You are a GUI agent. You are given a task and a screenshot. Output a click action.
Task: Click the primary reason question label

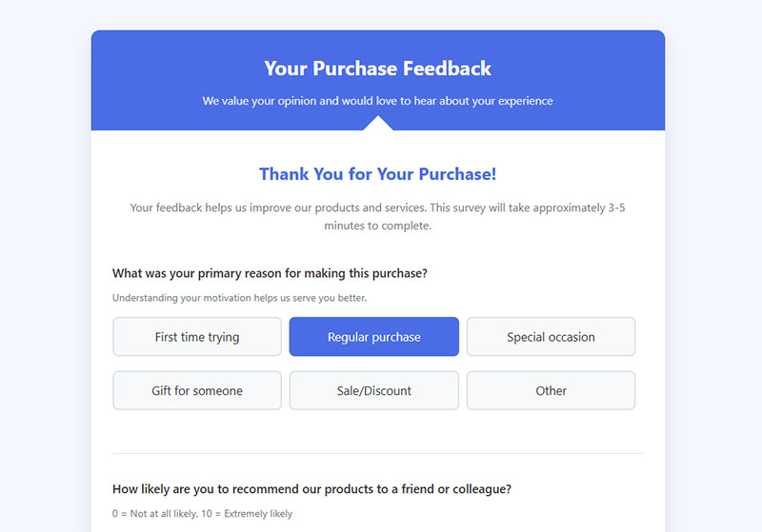[x=270, y=273]
